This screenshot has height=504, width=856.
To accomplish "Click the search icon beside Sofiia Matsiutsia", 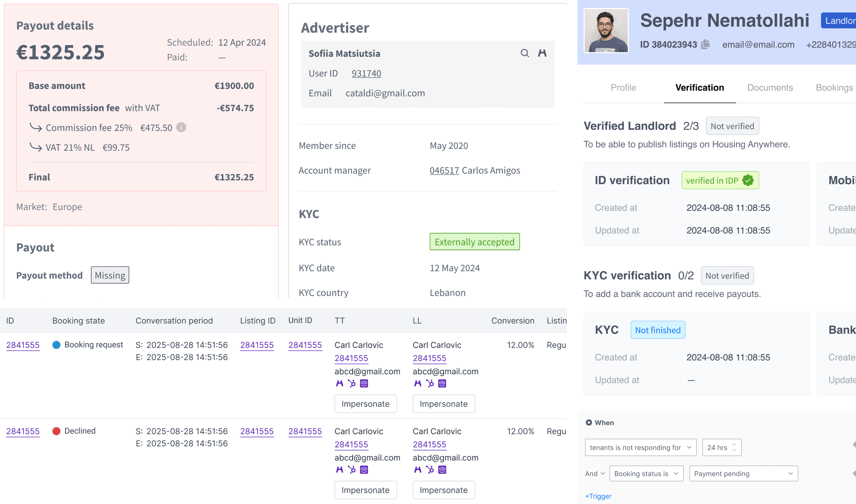I will click(525, 53).
